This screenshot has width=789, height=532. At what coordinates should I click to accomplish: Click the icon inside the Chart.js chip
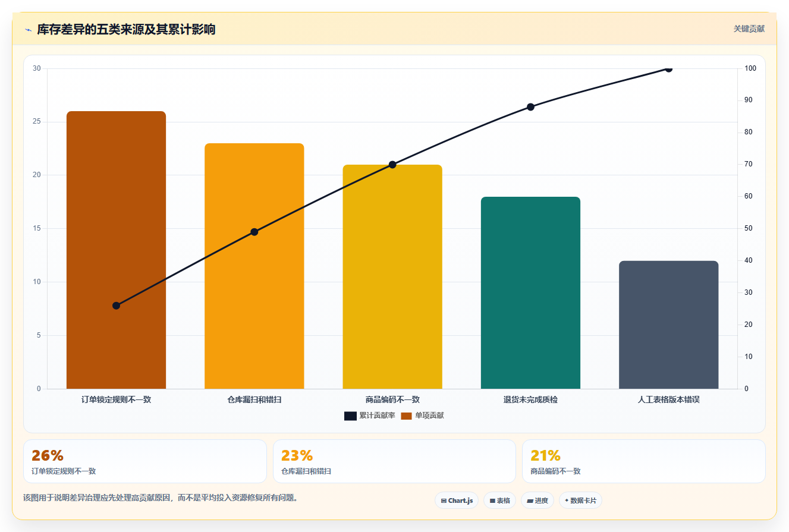tap(444, 500)
